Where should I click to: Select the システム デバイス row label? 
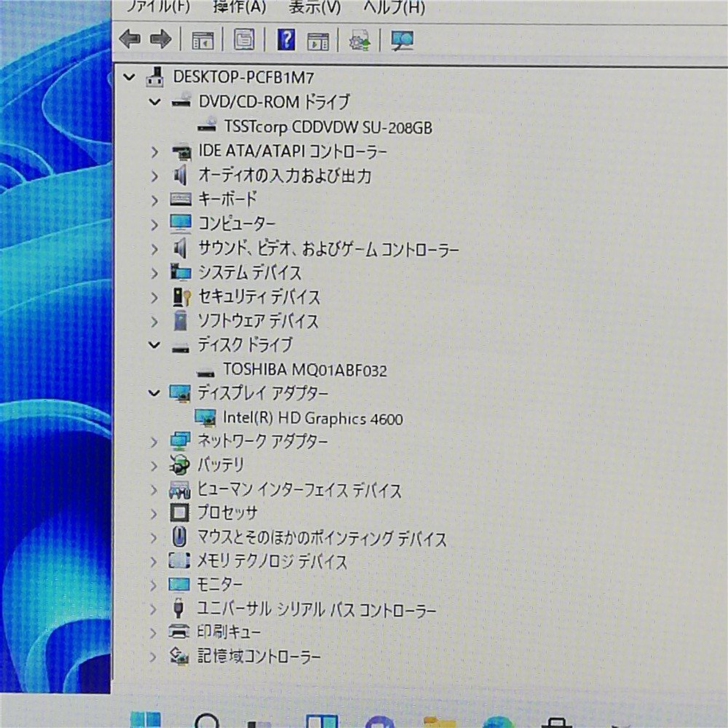coord(250,272)
